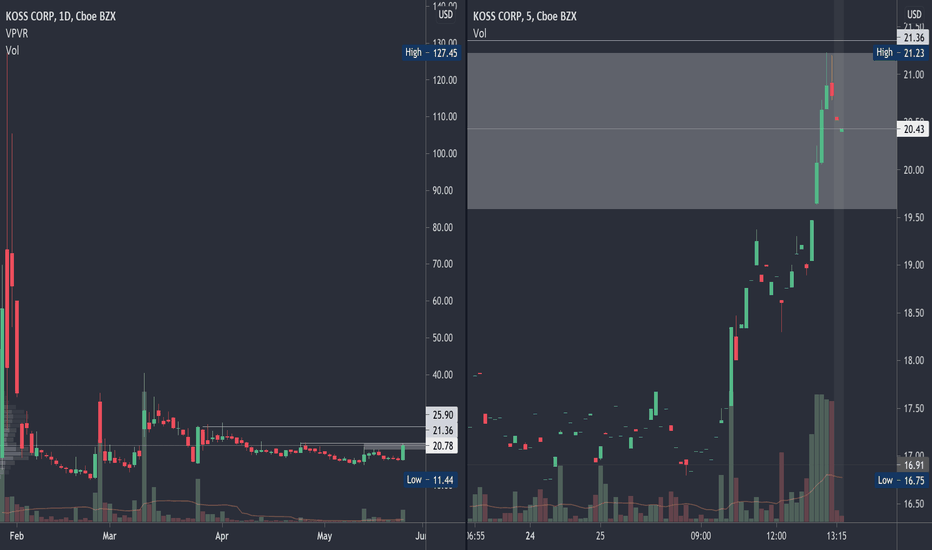Click the Apr label on the time axis

click(x=222, y=536)
